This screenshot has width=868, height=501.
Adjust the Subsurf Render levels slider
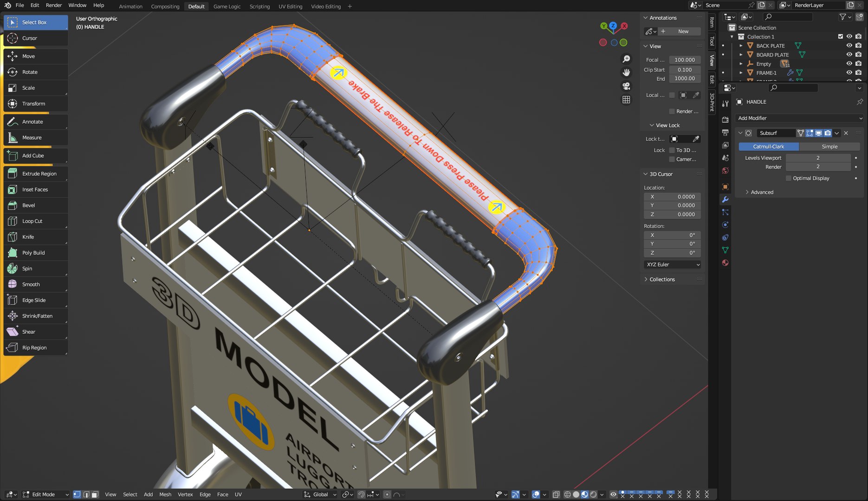click(818, 167)
